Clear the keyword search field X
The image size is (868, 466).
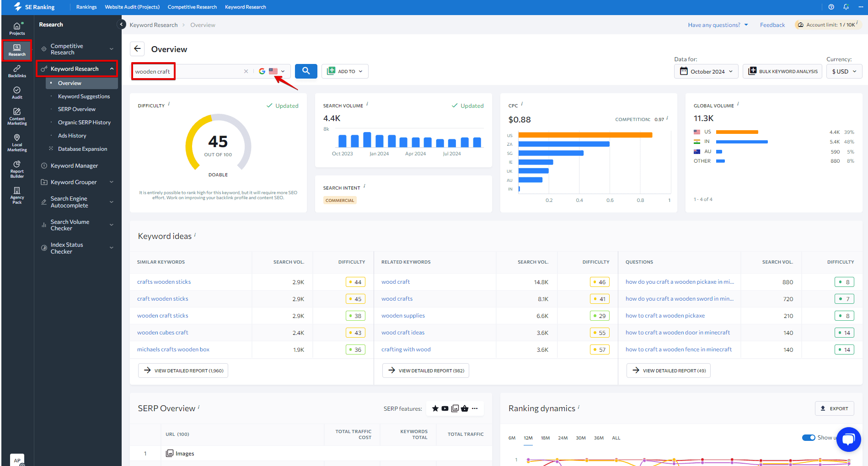[246, 71]
